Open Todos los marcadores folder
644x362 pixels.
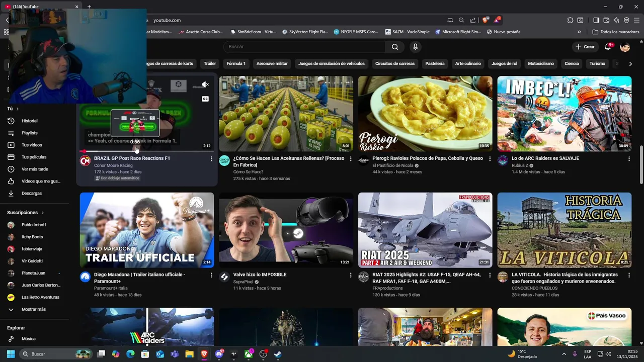pyautogui.click(x=616, y=32)
